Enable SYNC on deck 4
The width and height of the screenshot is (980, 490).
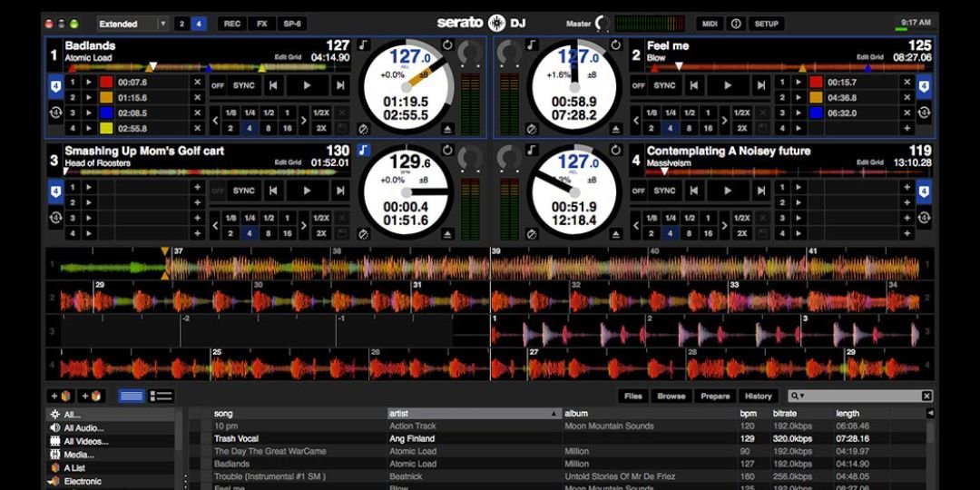[x=664, y=191]
